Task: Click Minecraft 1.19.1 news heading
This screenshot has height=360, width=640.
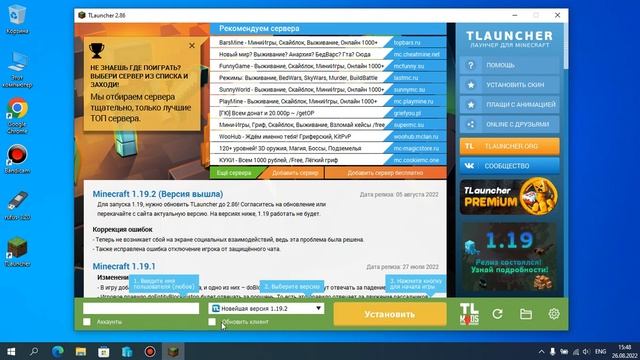Action: point(124,267)
